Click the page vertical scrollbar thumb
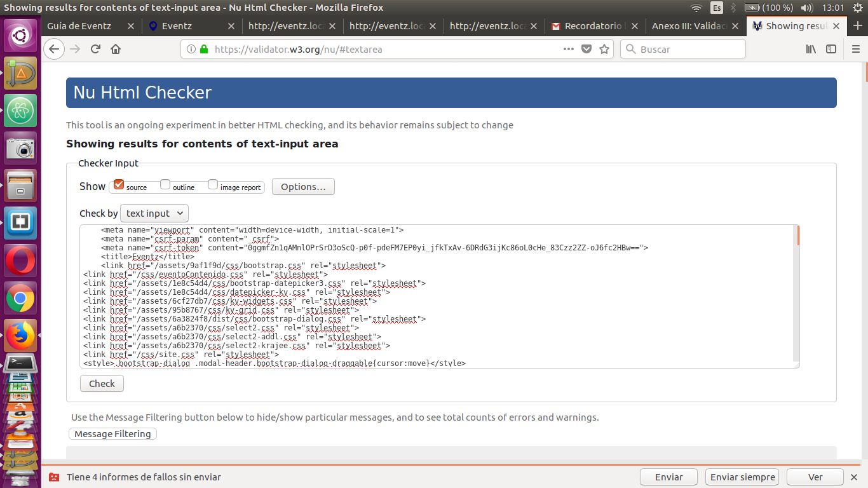The height and width of the screenshot is (488, 868). [865, 73]
